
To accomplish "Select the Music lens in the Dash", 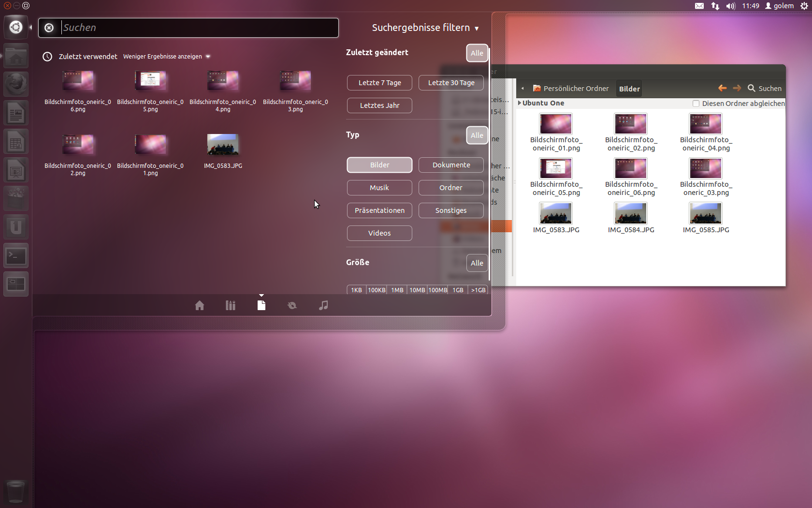I will (323, 305).
